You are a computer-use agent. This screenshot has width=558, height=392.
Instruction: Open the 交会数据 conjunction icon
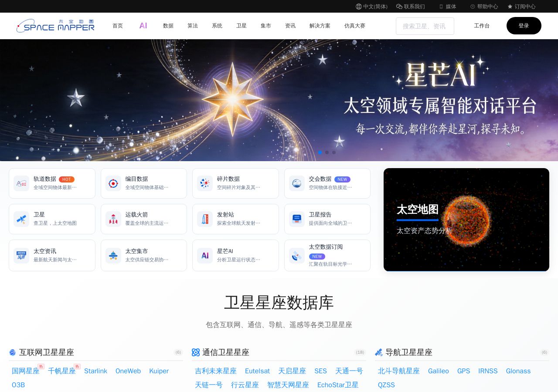coord(297,183)
